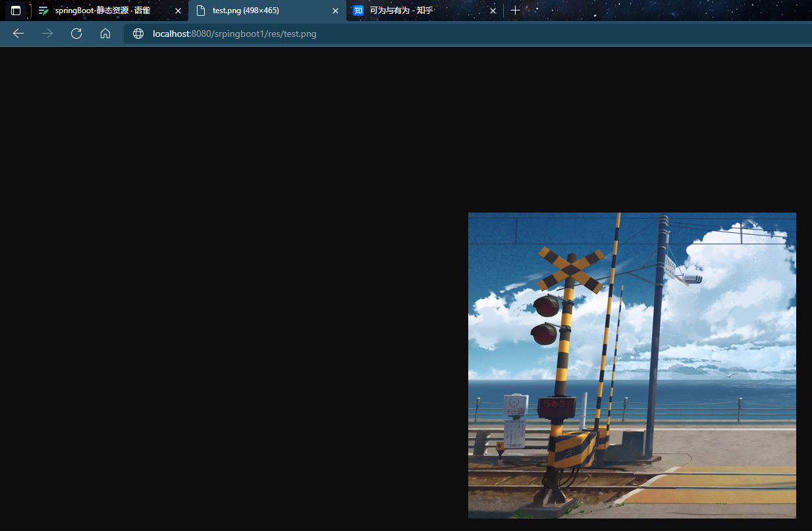The height and width of the screenshot is (531, 812).
Task: Click the 知乎 favicon on third tab
Action: tap(358, 11)
